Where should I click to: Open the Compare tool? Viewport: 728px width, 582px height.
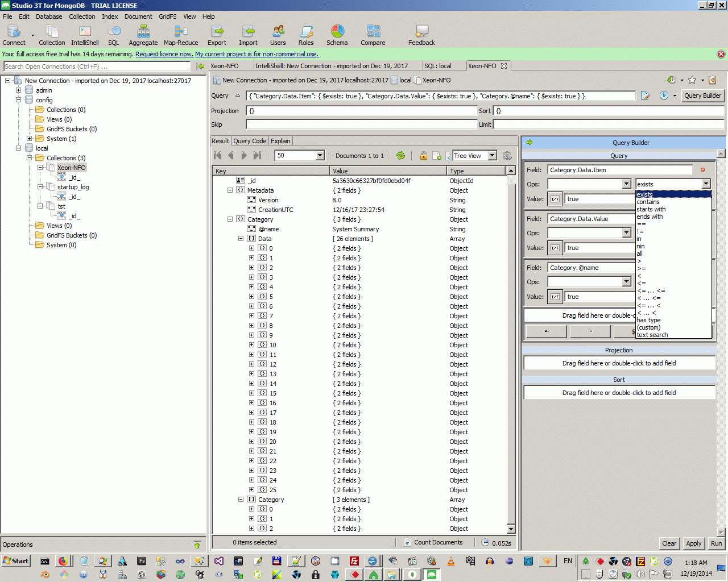coord(373,35)
